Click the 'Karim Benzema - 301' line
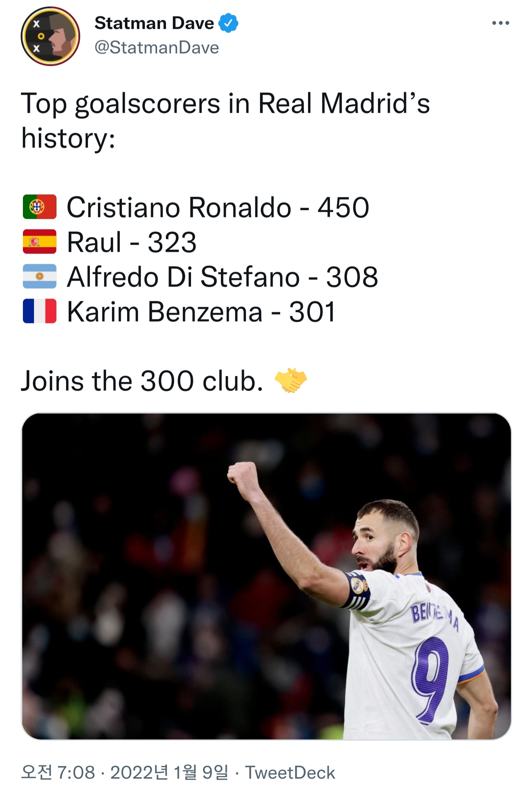 click(x=201, y=311)
